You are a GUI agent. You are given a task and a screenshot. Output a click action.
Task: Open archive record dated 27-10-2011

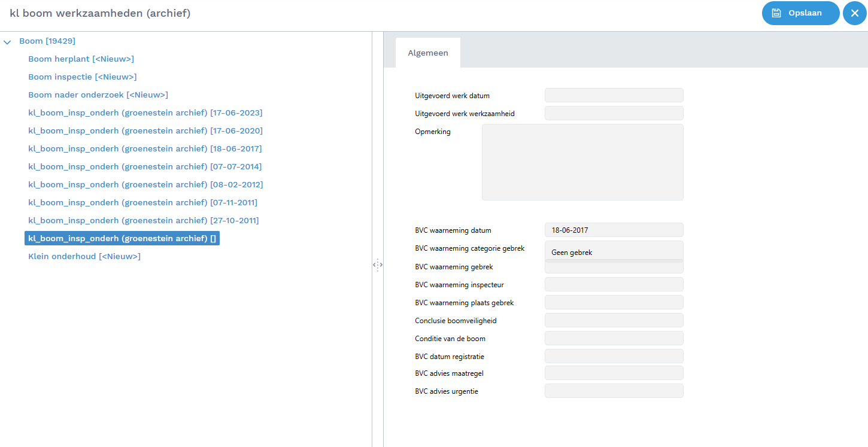coord(143,221)
